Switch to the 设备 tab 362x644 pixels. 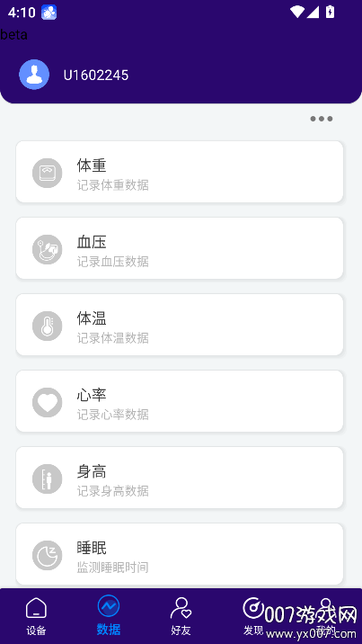coord(36,616)
